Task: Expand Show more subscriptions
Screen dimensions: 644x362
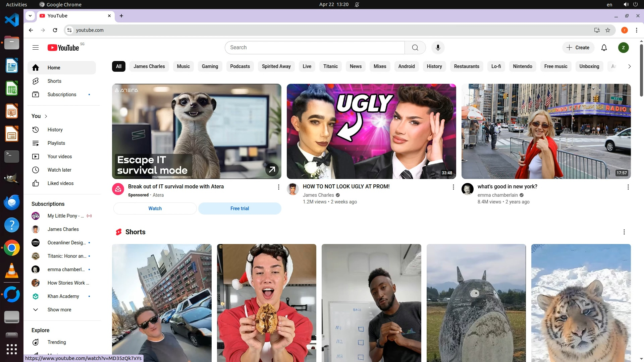Action: 59,310
